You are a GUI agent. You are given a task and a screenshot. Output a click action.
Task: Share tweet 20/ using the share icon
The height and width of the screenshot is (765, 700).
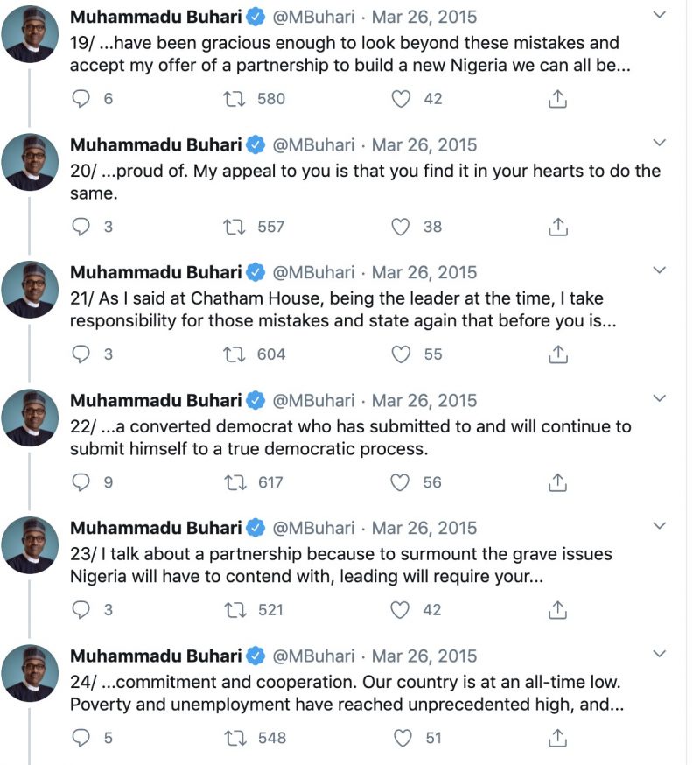(x=558, y=227)
